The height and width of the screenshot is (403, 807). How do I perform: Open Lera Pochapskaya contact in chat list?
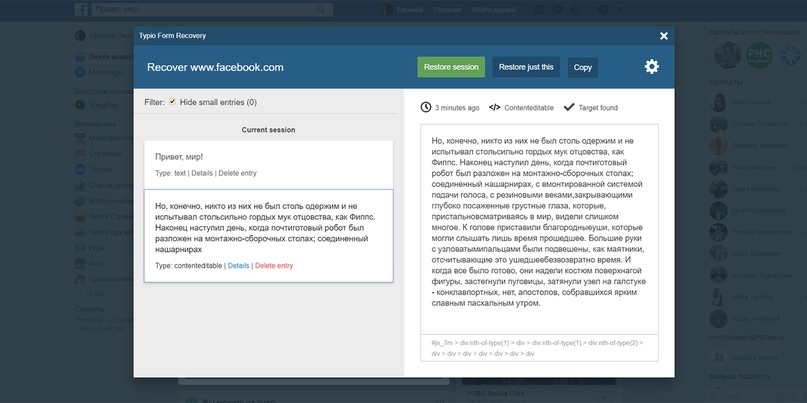tap(746, 211)
